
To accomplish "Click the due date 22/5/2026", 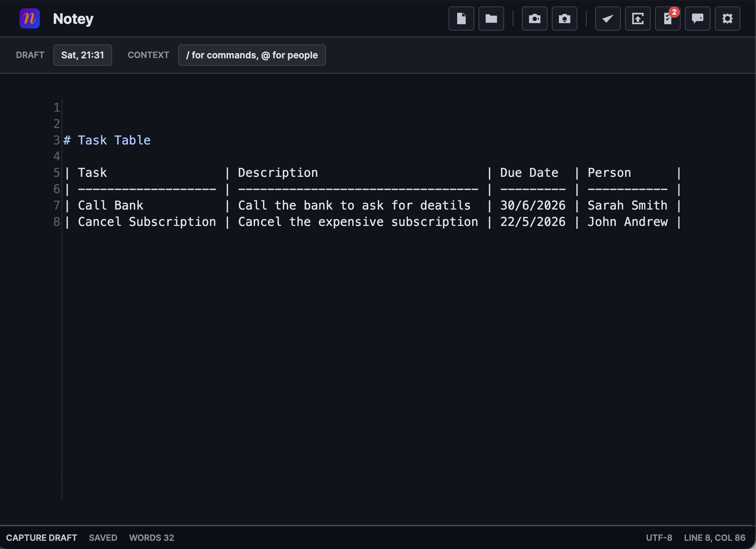I will pyautogui.click(x=533, y=222).
